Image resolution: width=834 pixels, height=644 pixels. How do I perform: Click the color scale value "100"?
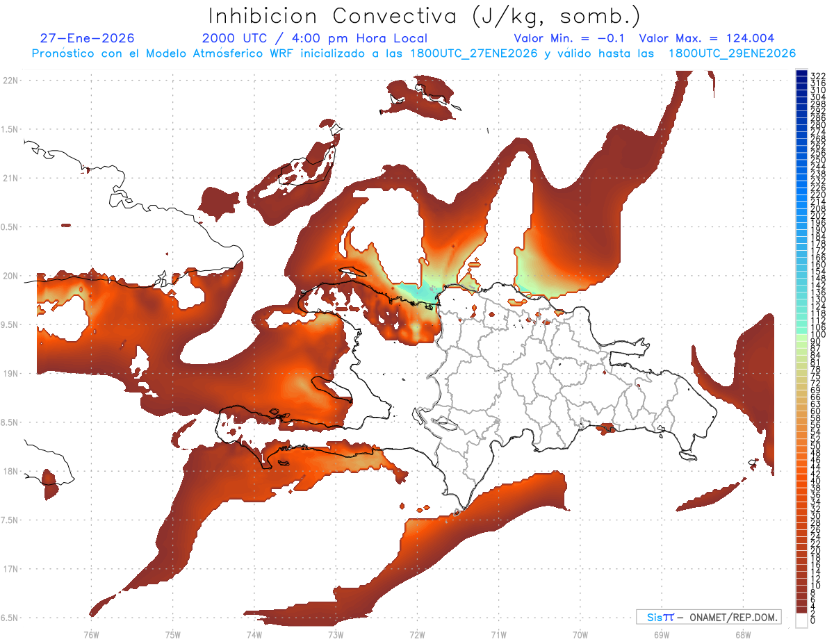[x=817, y=336]
